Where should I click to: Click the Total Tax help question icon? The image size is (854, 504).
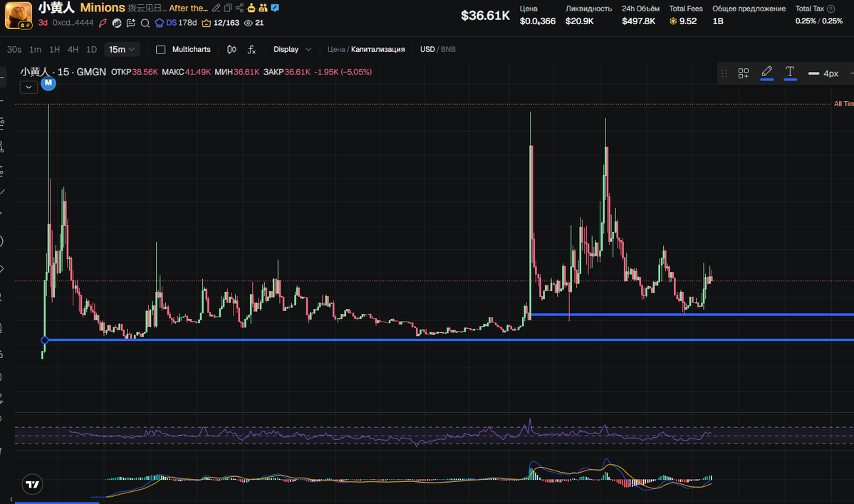click(830, 9)
